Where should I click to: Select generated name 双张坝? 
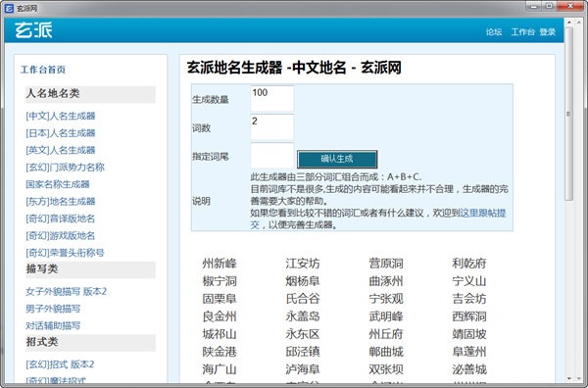[386, 369]
